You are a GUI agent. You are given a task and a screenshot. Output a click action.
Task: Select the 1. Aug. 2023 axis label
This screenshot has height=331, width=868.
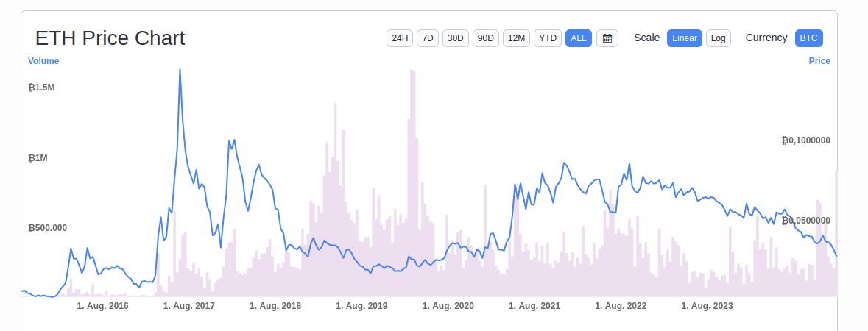708,306
